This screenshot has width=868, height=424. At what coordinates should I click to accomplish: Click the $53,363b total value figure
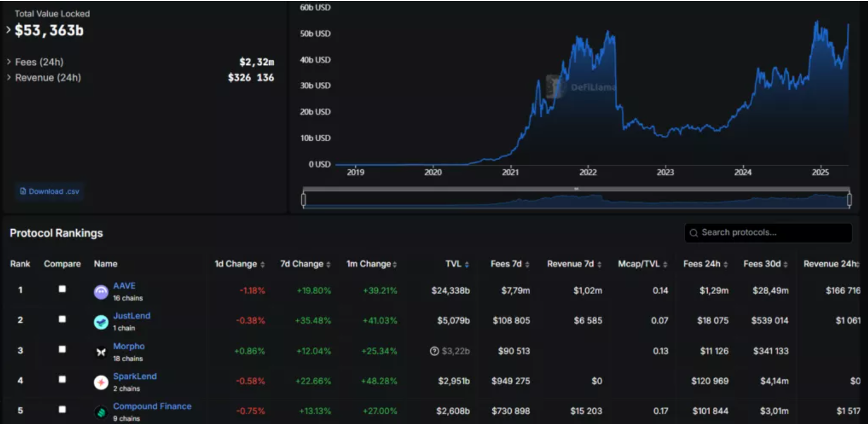point(49,31)
